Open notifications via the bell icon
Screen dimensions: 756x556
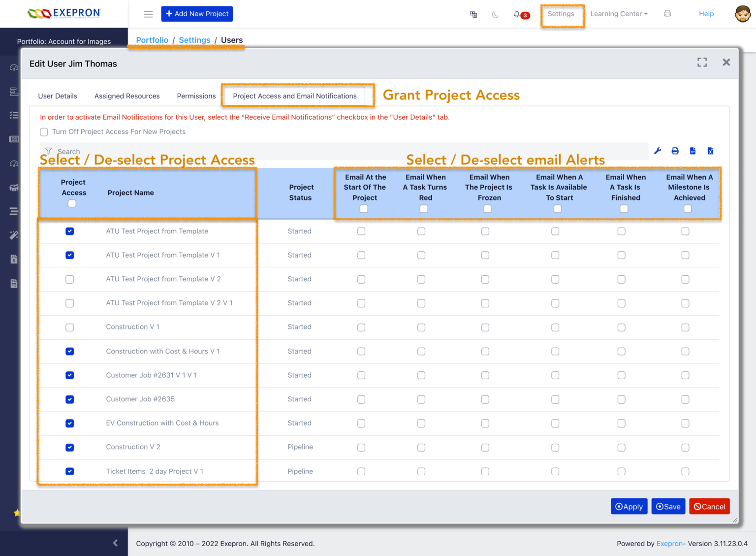(x=516, y=14)
